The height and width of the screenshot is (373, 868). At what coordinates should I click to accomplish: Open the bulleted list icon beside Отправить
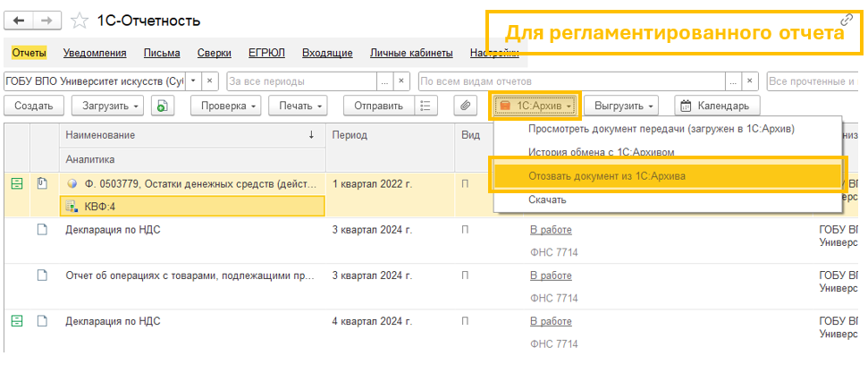[426, 106]
